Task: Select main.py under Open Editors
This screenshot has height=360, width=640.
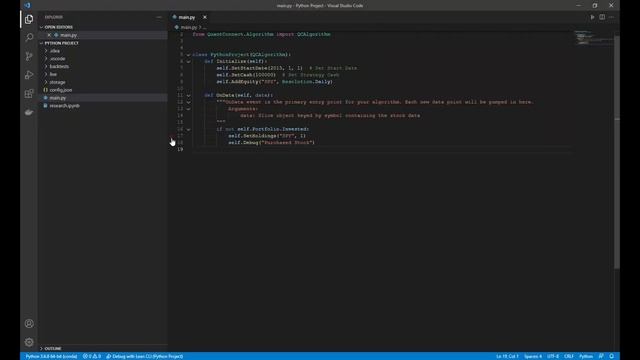Action: [103, 35]
